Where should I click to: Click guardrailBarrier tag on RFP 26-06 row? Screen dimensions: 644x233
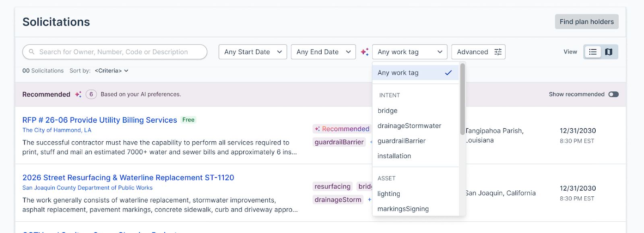(339, 142)
